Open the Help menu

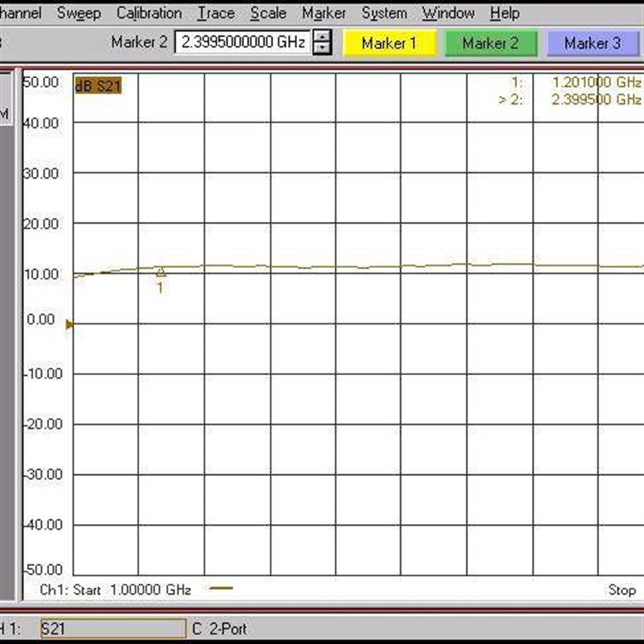coord(505,13)
